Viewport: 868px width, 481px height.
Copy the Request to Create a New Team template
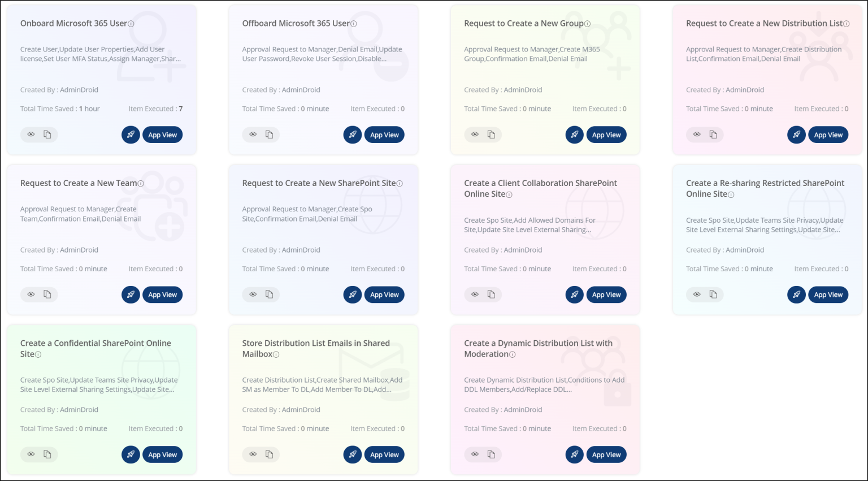click(49, 294)
